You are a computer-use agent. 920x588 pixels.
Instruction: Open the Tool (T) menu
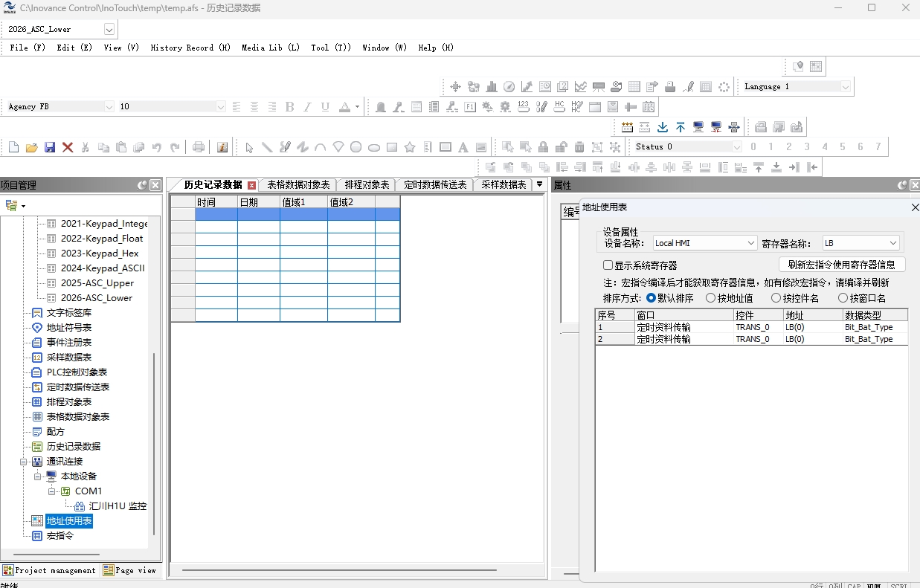[x=331, y=48]
